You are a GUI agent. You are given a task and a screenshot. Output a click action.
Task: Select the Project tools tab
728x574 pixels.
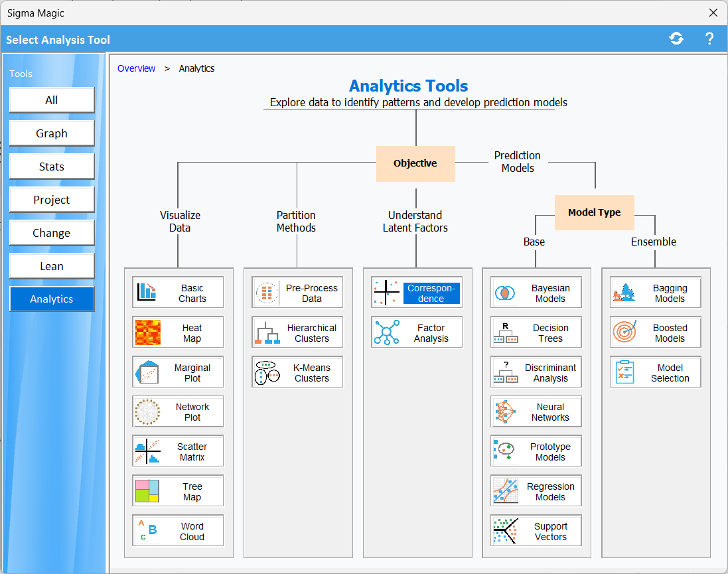[52, 200]
